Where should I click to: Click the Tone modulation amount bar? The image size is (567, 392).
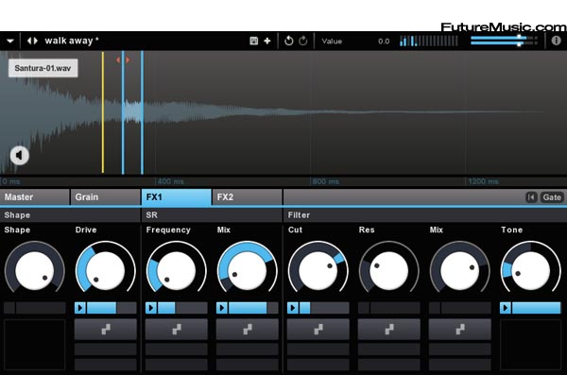(x=536, y=308)
